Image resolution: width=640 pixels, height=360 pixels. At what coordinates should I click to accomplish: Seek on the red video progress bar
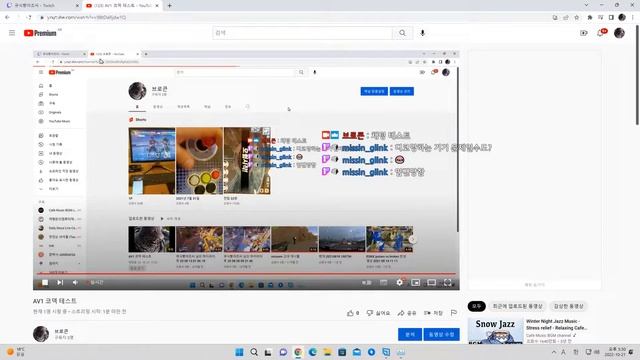(x=246, y=274)
